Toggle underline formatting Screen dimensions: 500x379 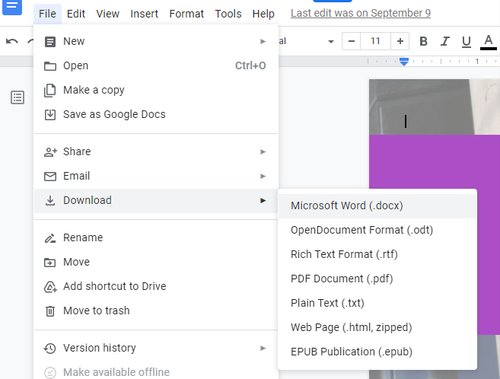click(x=466, y=42)
